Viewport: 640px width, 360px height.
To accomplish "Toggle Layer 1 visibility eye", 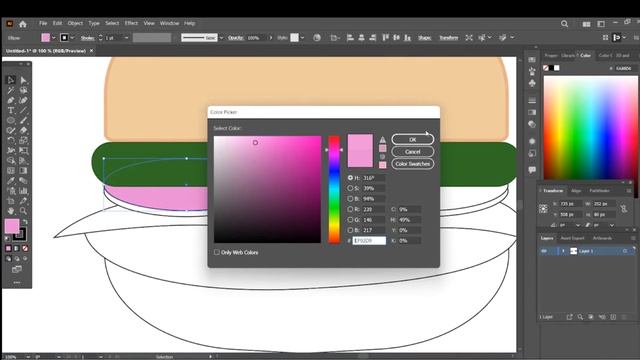I will pos(544,251).
